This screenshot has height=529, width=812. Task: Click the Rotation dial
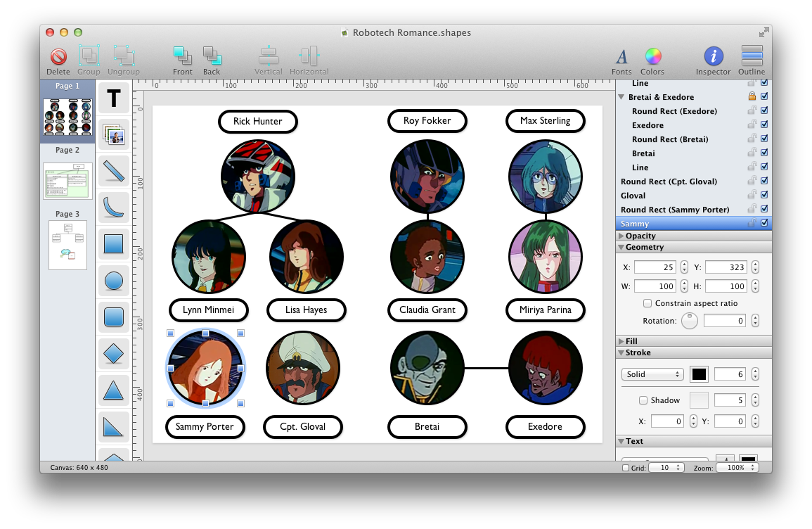point(689,321)
